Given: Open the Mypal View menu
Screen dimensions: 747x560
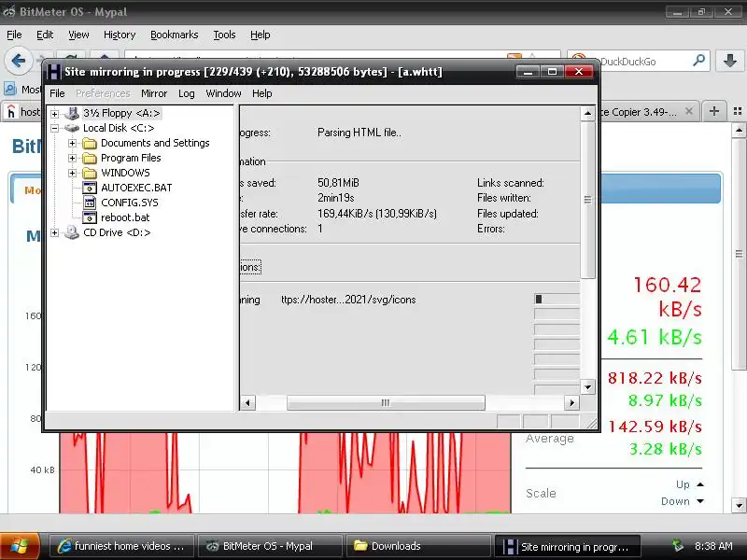Looking at the screenshot, I should pos(78,35).
